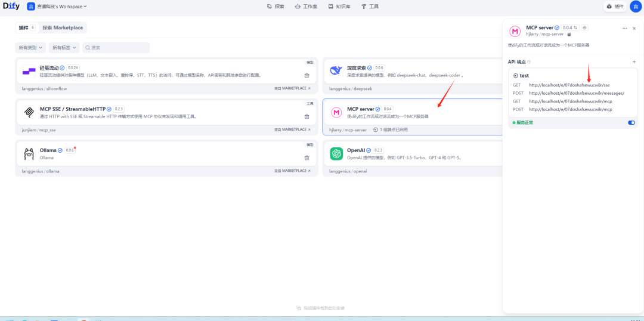Click the info icon beside MCP server version
The height and width of the screenshot is (321, 644).
[584, 28]
